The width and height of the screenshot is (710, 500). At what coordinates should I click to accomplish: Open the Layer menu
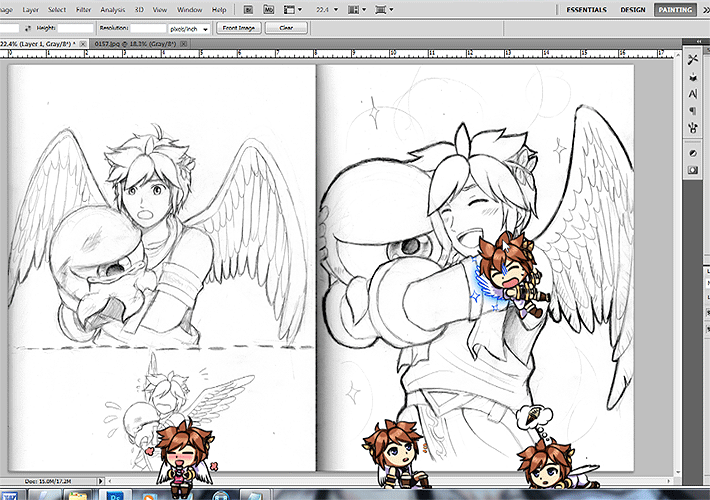click(30, 10)
